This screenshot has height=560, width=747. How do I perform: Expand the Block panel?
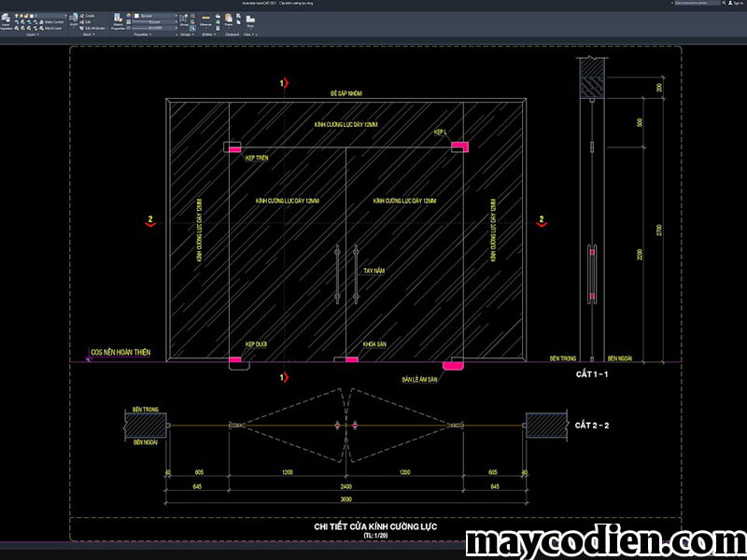point(88,35)
